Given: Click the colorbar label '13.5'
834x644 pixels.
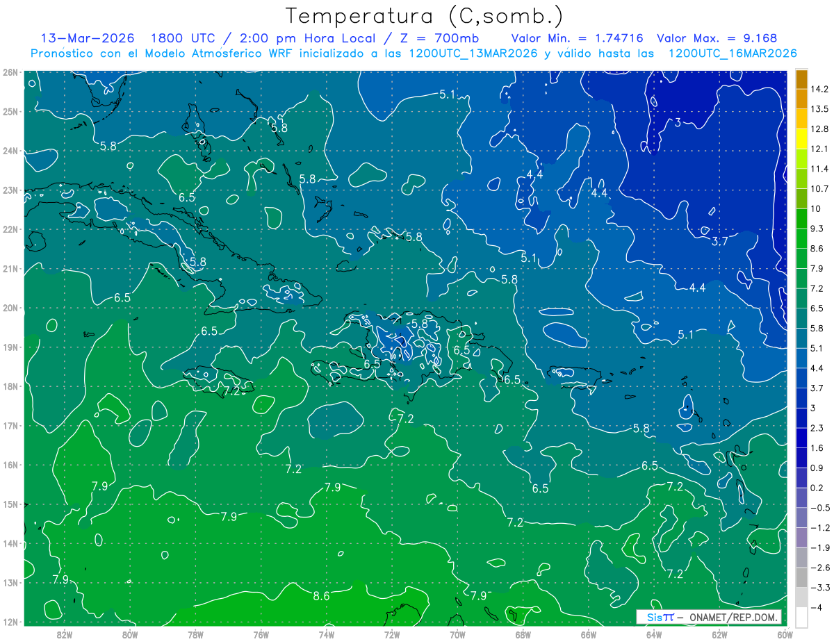Looking at the screenshot, I should (x=819, y=109).
